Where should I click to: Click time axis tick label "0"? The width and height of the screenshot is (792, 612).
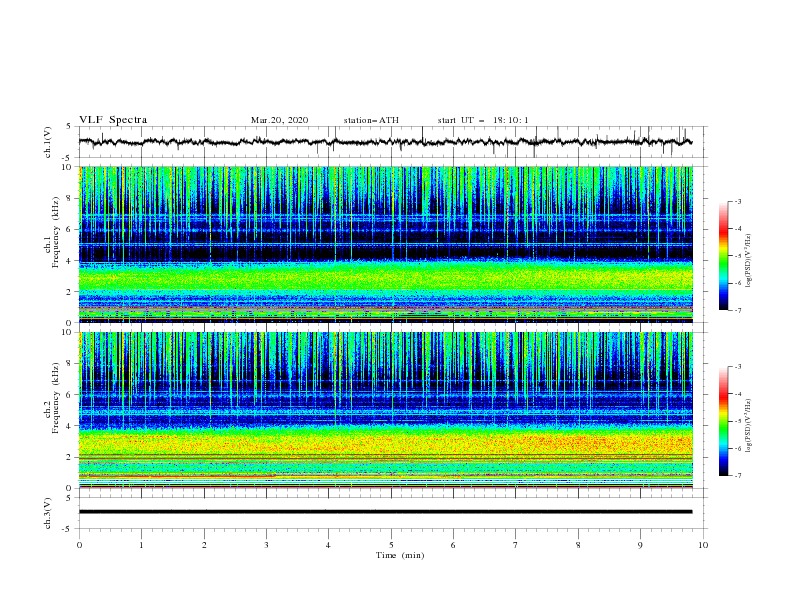pyautogui.click(x=79, y=545)
